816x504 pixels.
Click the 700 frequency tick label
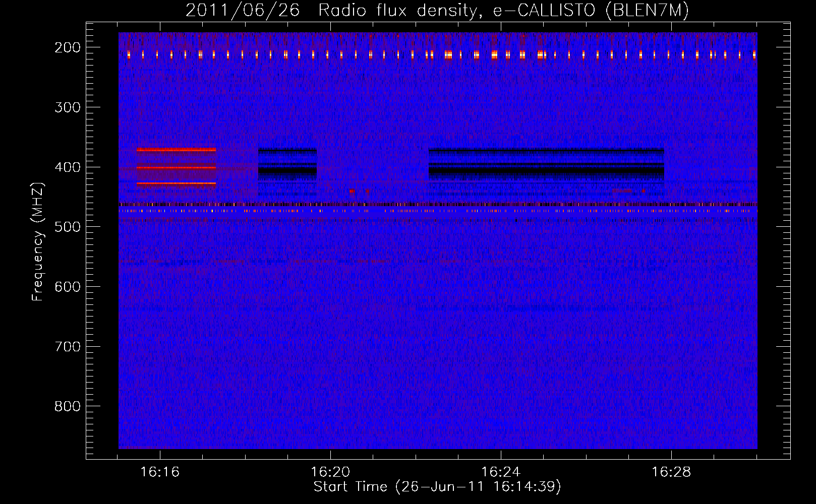[x=68, y=347]
